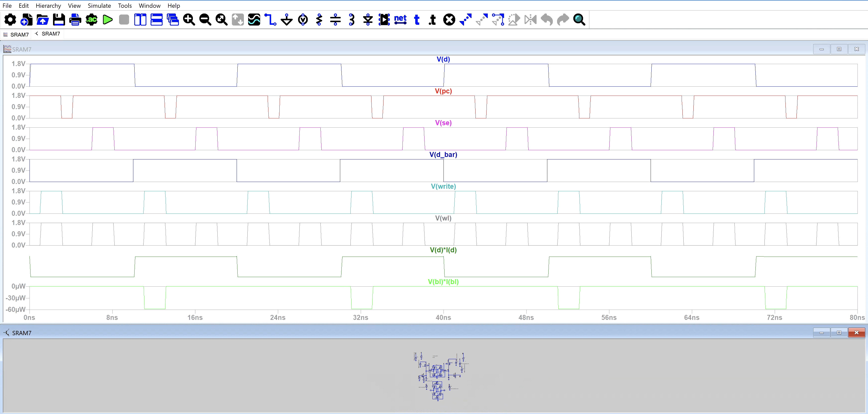Tile windows vertically with toolbar icon

click(140, 20)
